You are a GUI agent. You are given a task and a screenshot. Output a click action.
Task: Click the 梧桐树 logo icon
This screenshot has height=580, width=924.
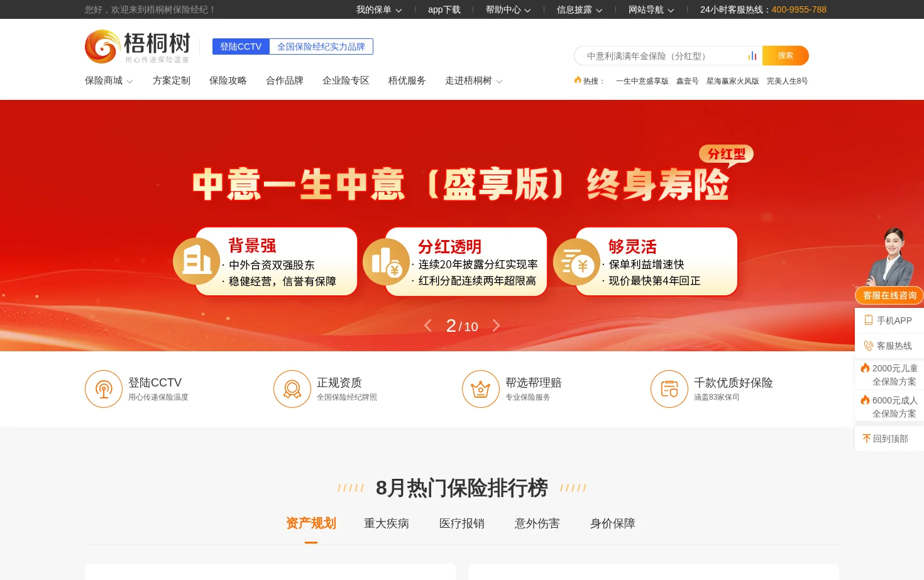(102, 47)
